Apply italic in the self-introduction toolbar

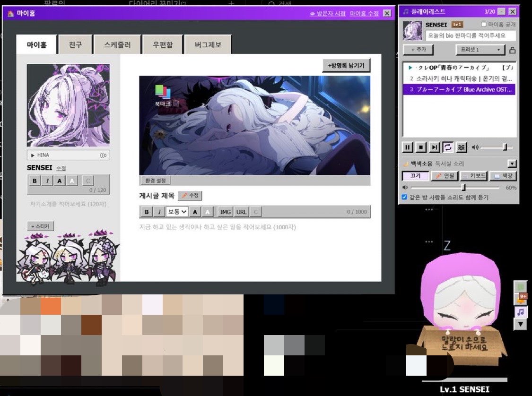(x=47, y=181)
